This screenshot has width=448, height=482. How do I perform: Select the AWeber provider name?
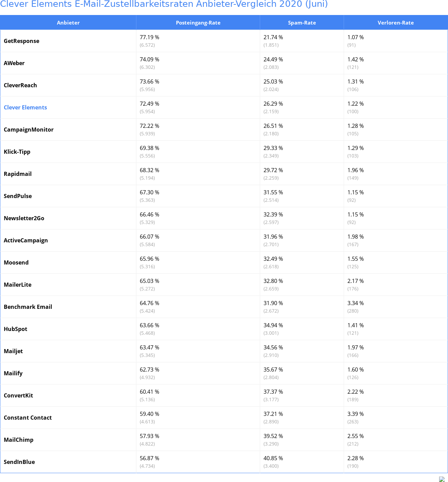[14, 63]
